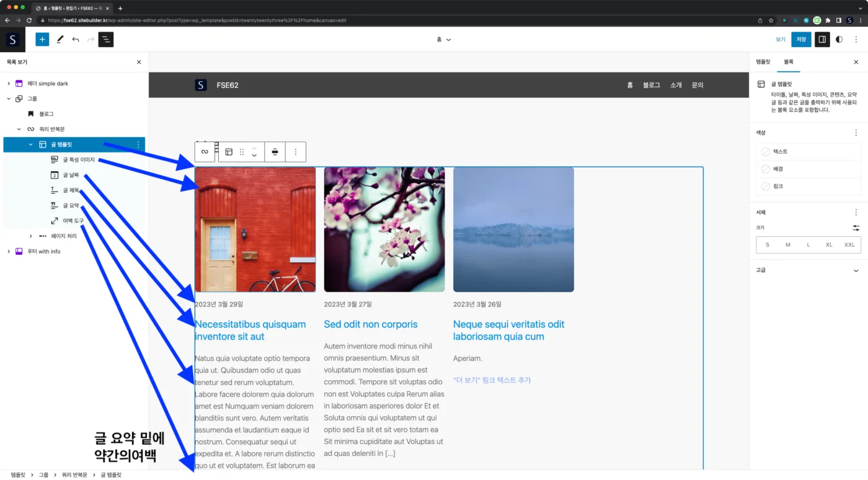Bookmark page with the star icon
The height and width of the screenshot is (480, 868).
[771, 20]
